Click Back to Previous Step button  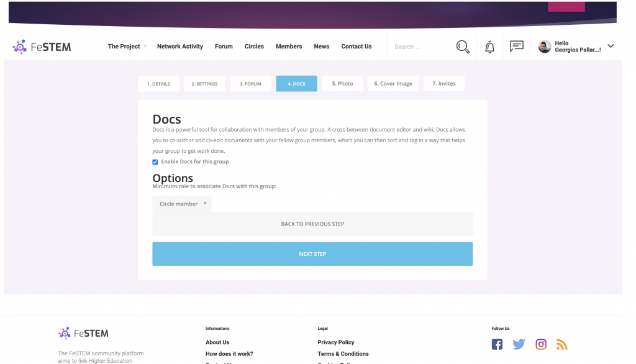pyautogui.click(x=312, y=224)
